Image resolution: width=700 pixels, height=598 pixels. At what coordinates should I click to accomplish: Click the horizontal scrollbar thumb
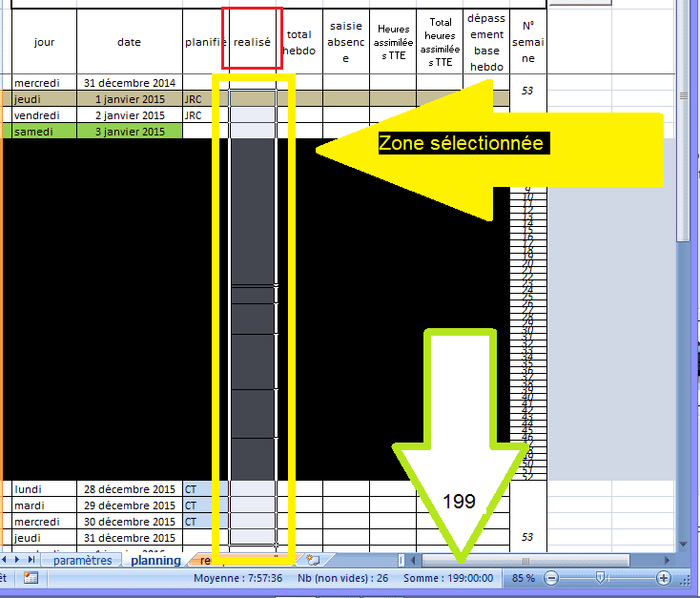coord(525,560)
